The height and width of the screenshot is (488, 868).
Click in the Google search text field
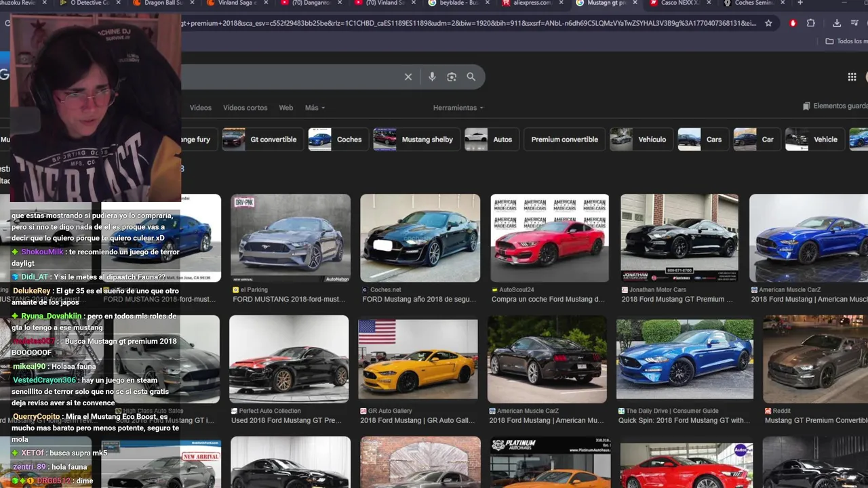pos(292,77)
